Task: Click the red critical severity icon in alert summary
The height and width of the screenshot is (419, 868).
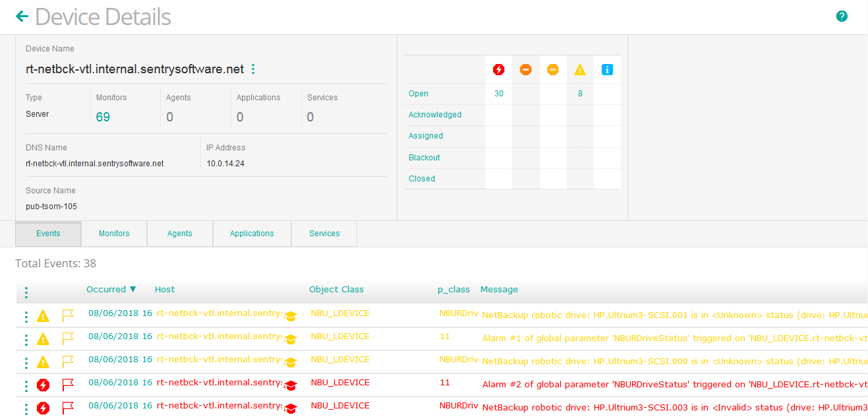Action: point(499,69)
